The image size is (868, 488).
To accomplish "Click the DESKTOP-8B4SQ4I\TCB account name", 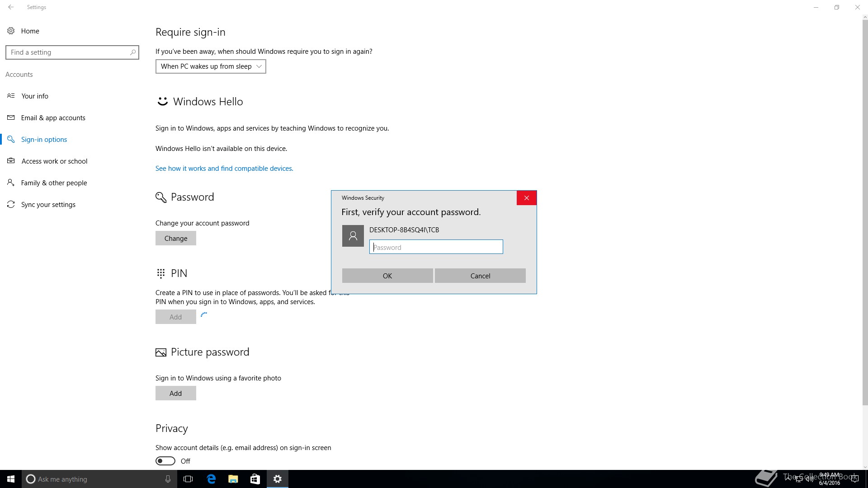I will [404, 230].
